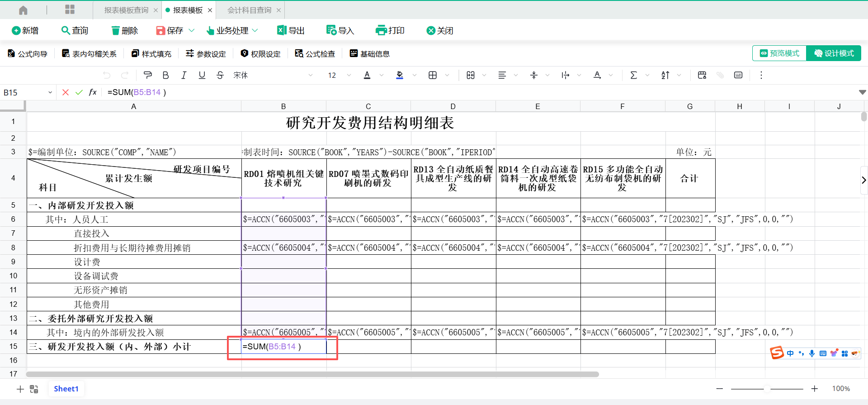Click the italic formatting icon
868x405 pixels.
[184, 75]
